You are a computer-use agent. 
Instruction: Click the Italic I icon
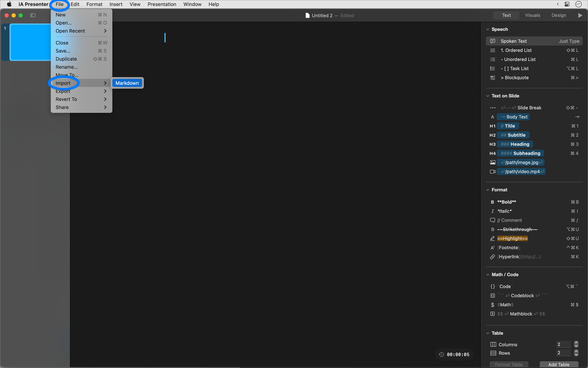492,211
